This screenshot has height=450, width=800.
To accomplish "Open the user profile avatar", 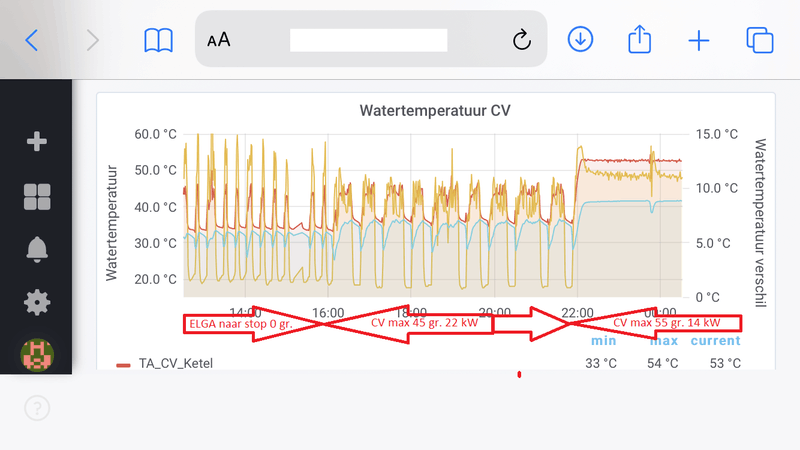I will click(x=36, y=353).
